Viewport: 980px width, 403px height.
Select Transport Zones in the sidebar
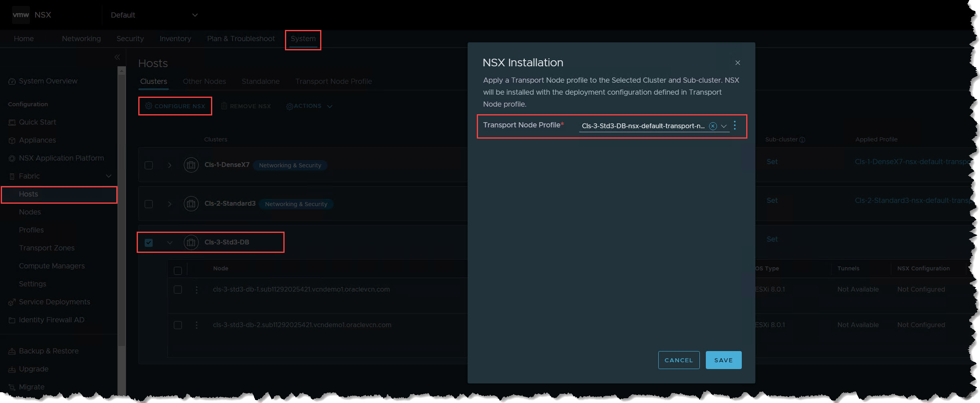click(46, 248)
